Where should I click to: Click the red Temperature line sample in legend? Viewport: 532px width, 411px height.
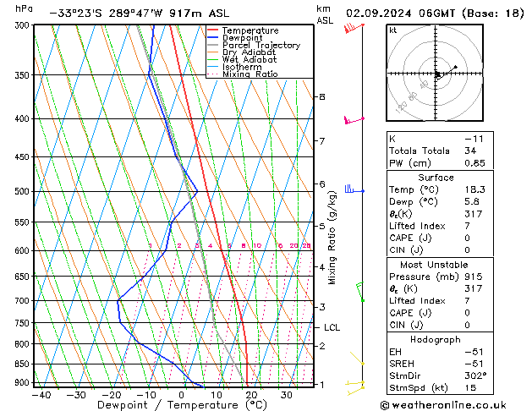pyautogui.click(x=213, y=30)
